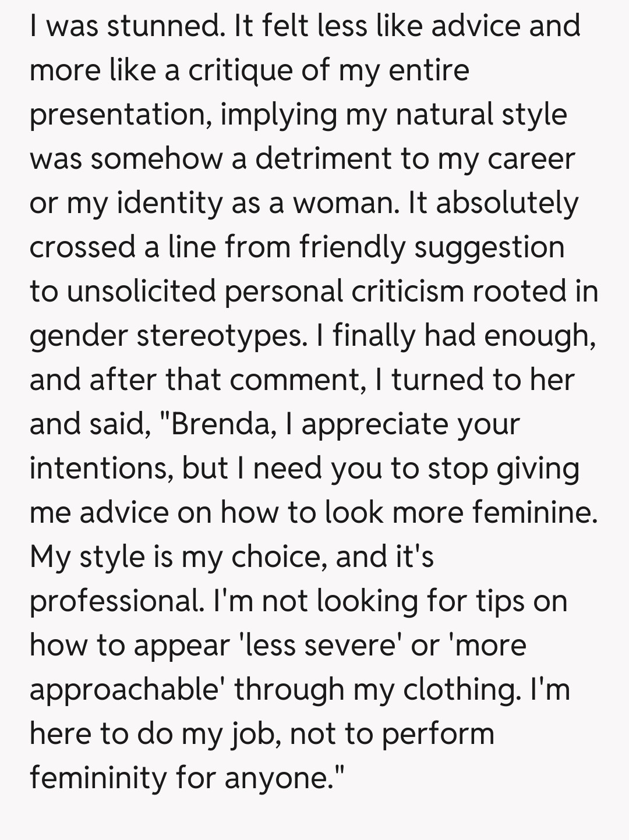Click the word 'professional'

pos(114,601)
